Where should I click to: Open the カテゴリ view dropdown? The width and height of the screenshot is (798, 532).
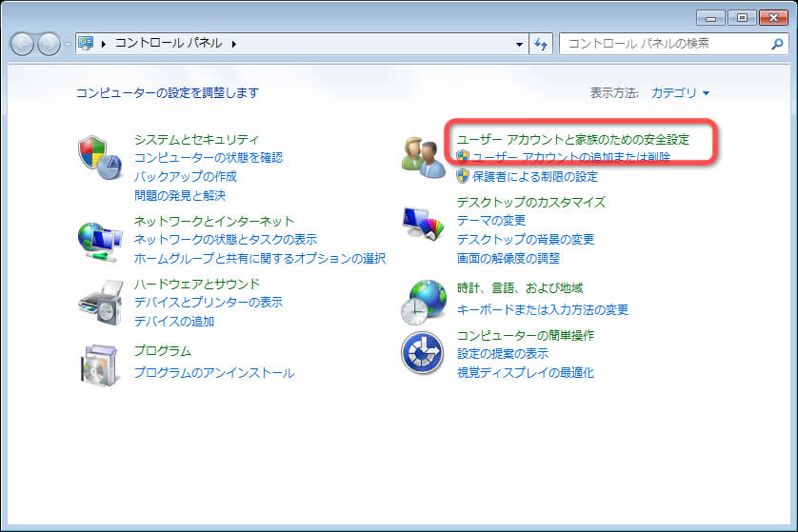tap(680, 93)
